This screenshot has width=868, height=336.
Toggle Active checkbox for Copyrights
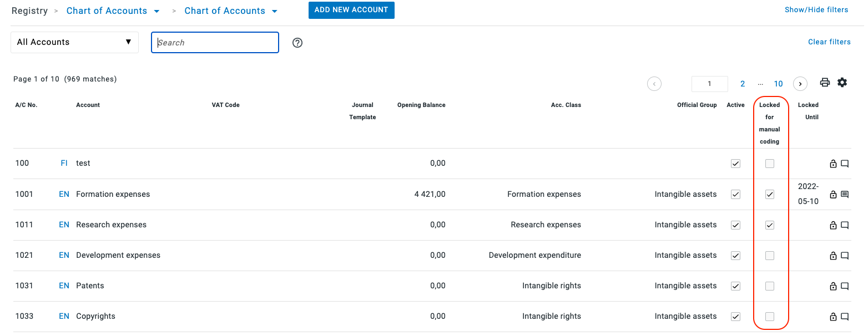[x=735, y=317]
